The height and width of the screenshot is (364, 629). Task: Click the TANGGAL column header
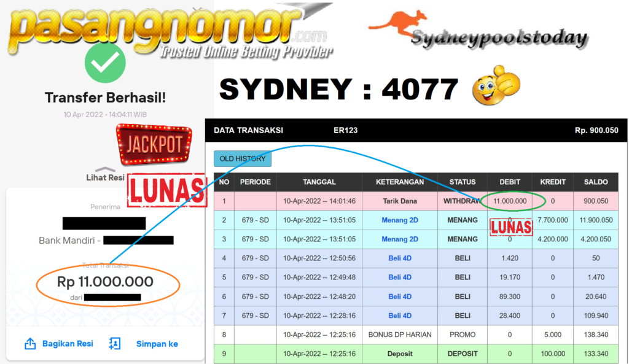point(319,182)
